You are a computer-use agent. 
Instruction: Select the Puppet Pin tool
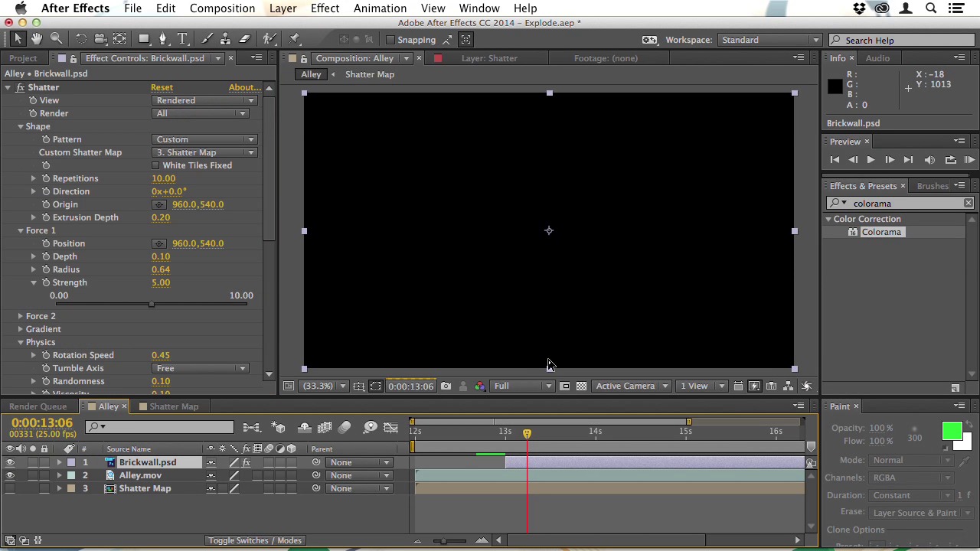[295, 39]
